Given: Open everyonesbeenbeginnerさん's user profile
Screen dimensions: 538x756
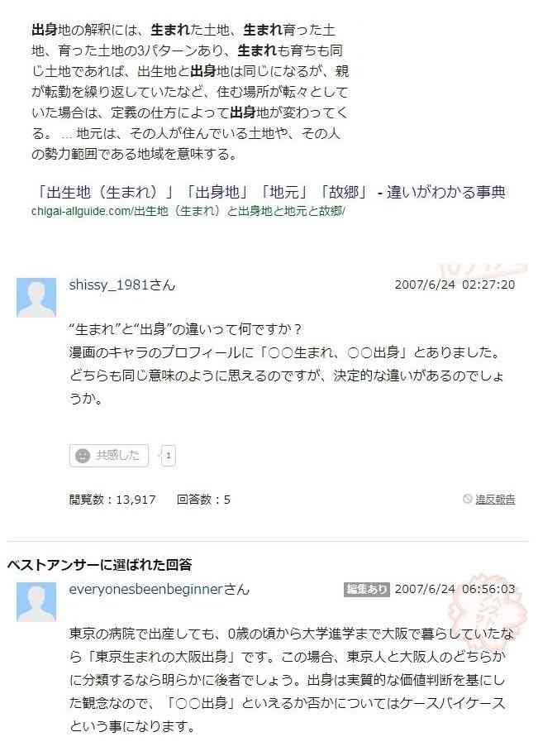Looking at the screenshot, I should 159,589.
